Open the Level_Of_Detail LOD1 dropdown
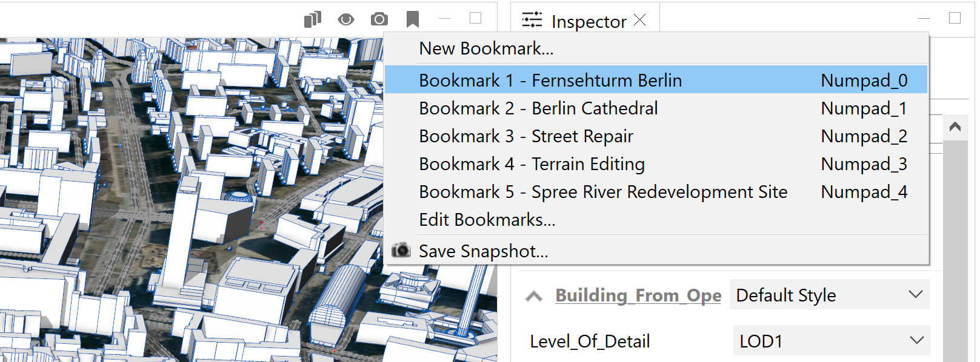The width and height of the screenshot is (980, 362). (x=831, y=341)
